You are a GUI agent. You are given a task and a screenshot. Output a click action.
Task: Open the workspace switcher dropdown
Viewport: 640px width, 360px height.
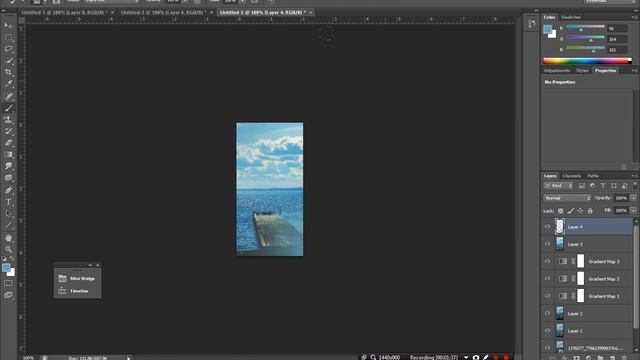(609, 2)
